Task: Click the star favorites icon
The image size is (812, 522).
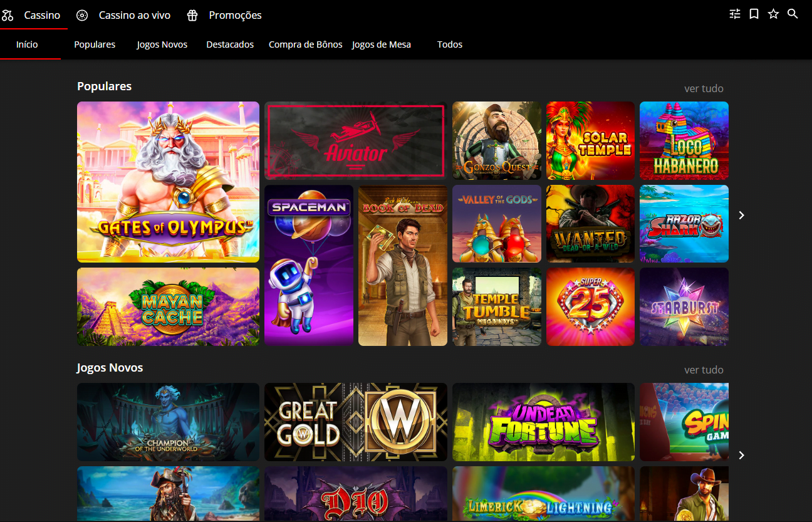Action: 774,14
